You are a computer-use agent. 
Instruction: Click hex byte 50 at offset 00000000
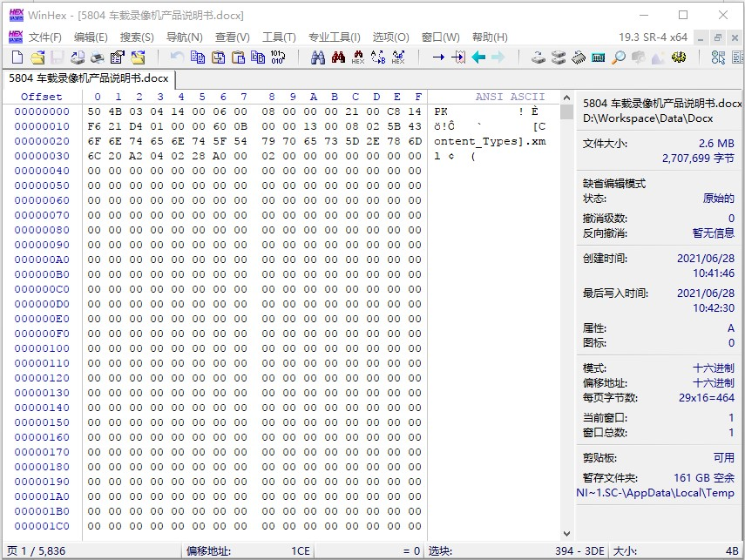coord(94,111)
